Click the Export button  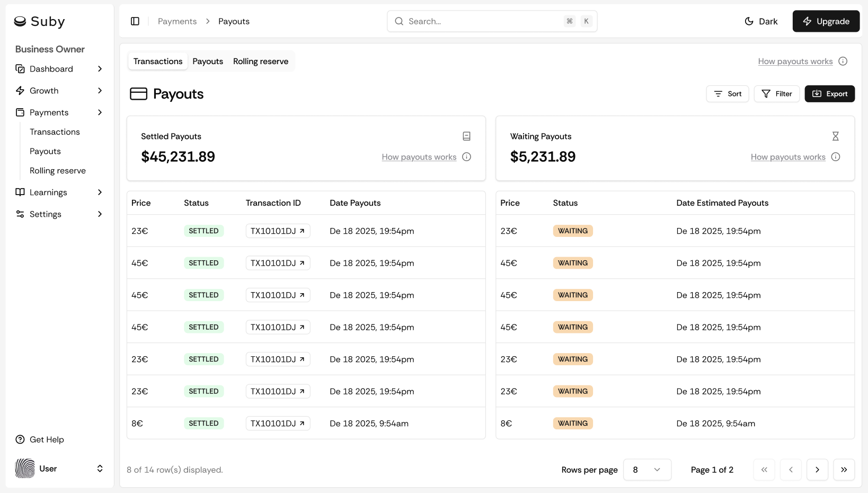pyautogui.click(x=829, y=94)
